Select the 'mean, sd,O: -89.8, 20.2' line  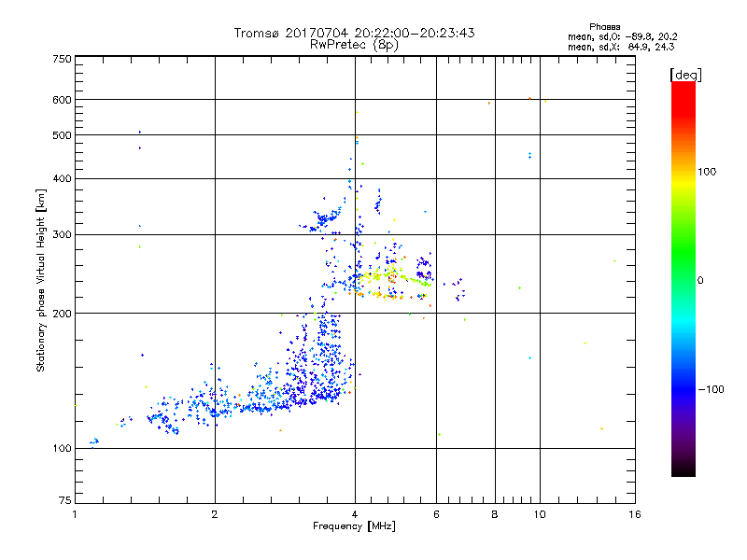coord(622,36)
